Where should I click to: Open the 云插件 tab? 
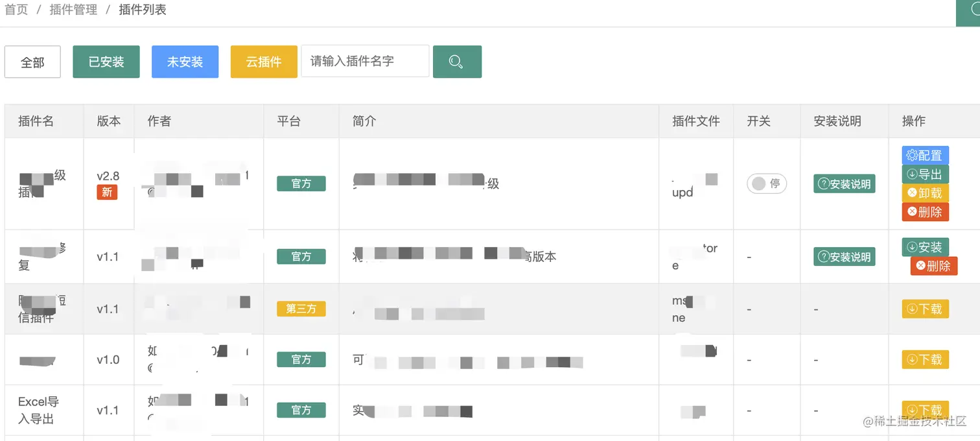click(264, 62)
